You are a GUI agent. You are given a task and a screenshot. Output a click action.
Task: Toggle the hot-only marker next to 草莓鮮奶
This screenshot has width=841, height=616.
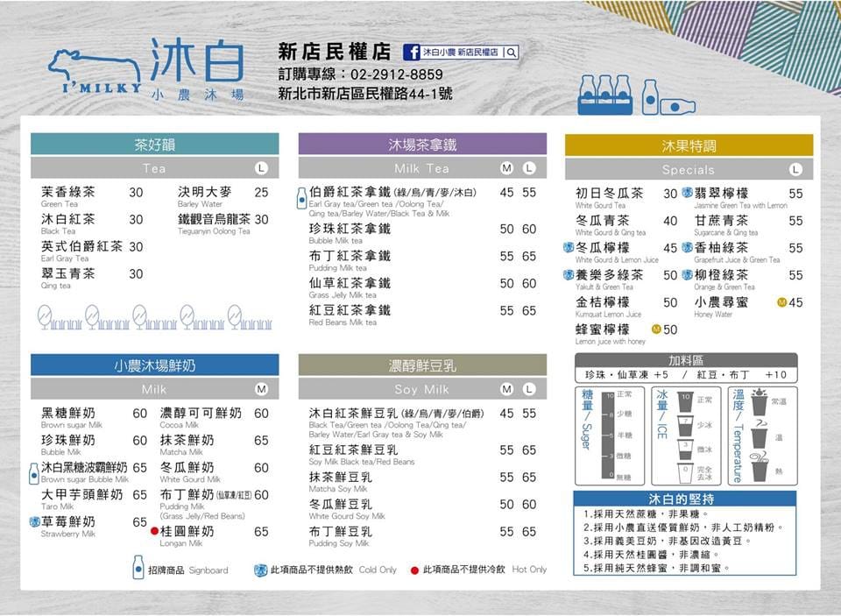coord(33,520)
